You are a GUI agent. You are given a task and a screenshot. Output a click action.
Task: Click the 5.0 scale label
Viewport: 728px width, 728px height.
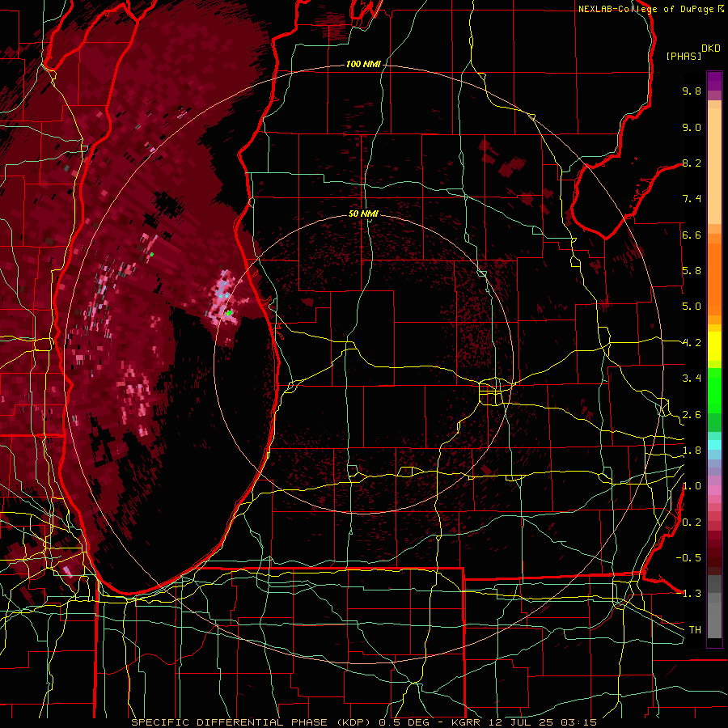point(692,307)
